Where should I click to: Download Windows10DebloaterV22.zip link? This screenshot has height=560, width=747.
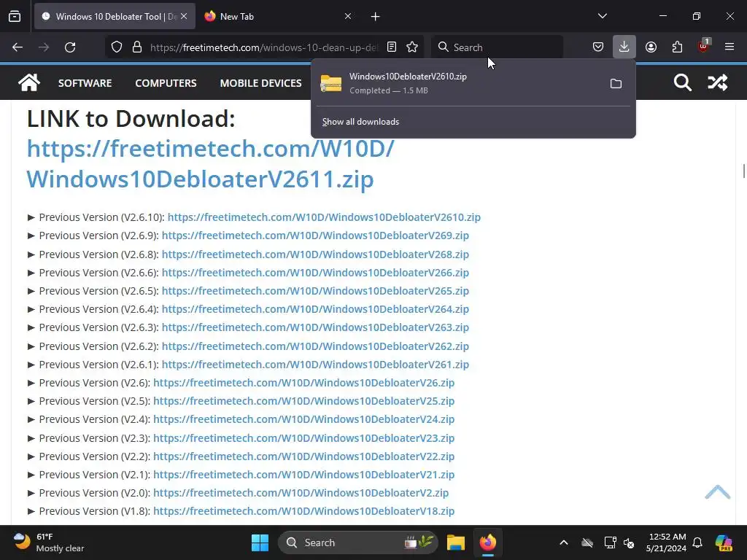(304, 456)
